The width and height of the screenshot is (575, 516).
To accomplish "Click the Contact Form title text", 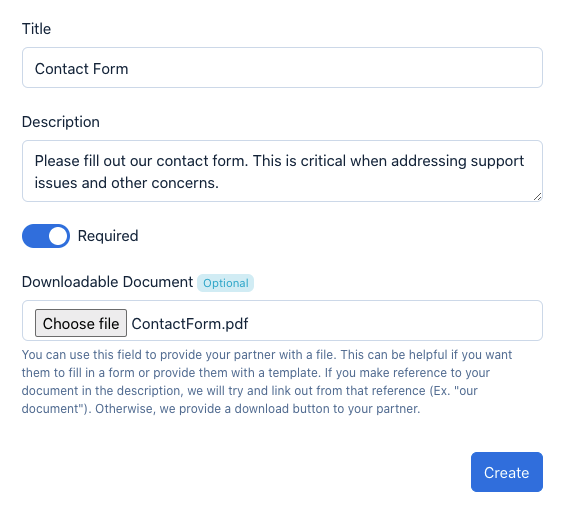I will (81, 69).
